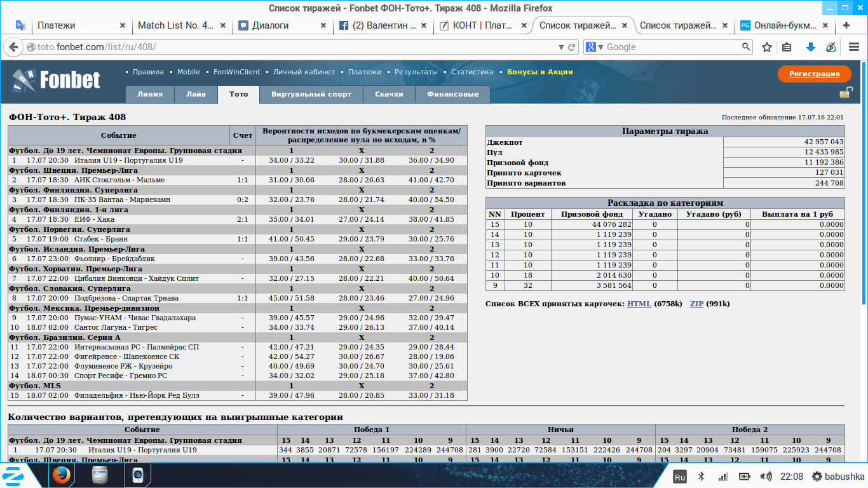Image resolution: width=868 pixels, height=488 pixels.
Task: Open the FonWinClient link
Action: click(x=237, y=72)
